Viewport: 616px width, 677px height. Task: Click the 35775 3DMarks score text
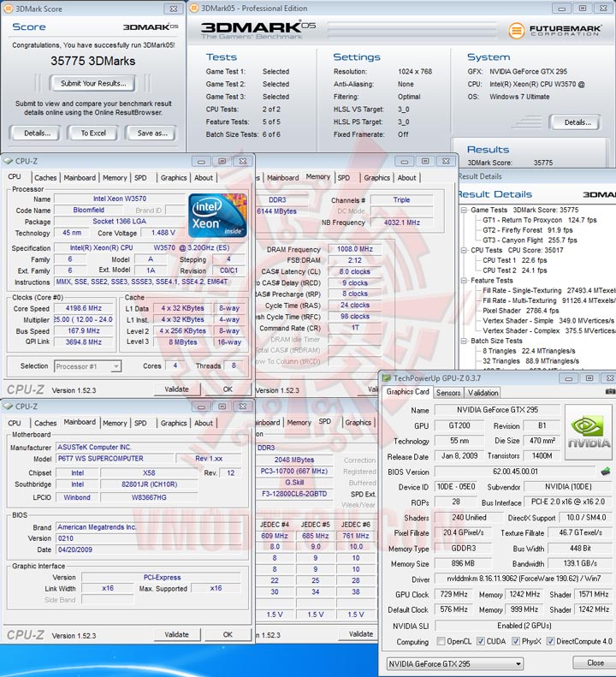point(92,61)
